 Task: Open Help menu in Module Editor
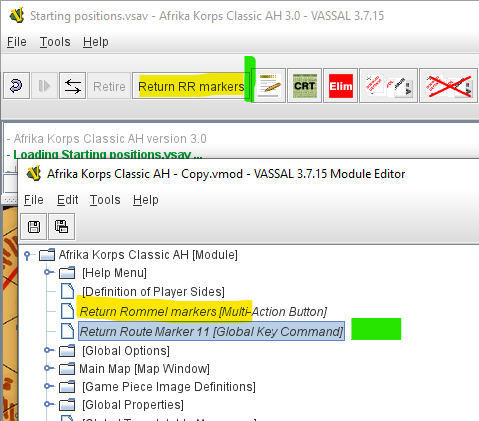tap(146, 200)
